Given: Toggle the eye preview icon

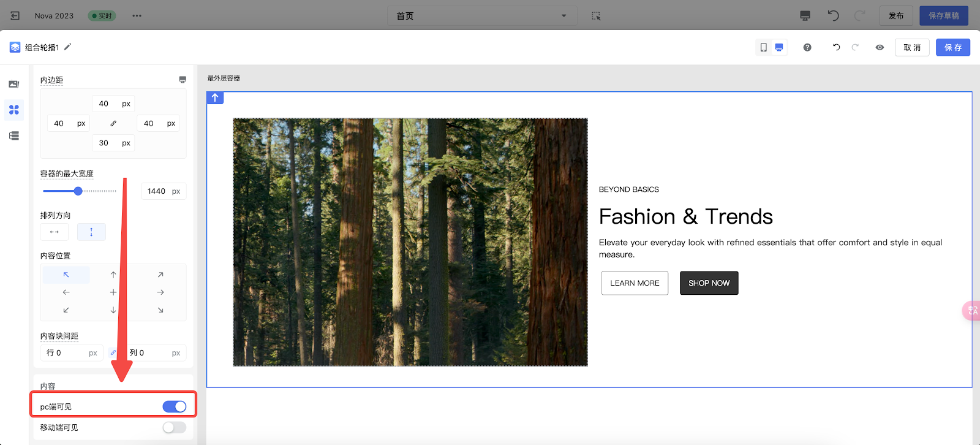Looking at the screenshot, I should click(880, 47).
